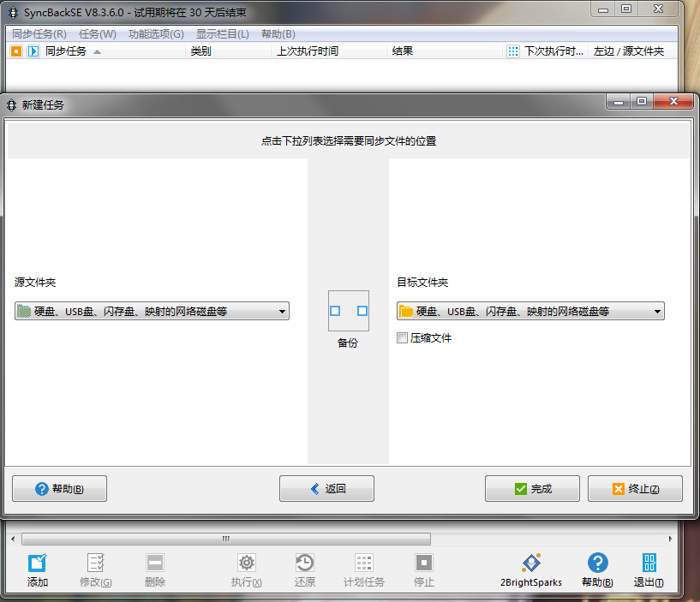Image resolution: width=700 pixels, height=602 pixels.
Task: Click the blue play icon in column header
Action: [x=33, y=51]
